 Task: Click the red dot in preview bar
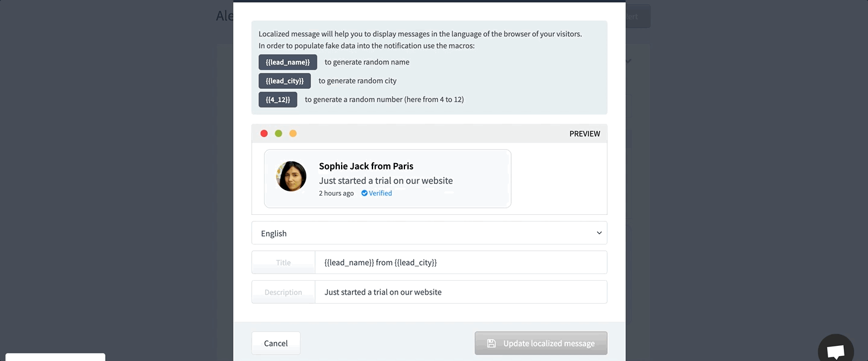(x=264, y=133)
